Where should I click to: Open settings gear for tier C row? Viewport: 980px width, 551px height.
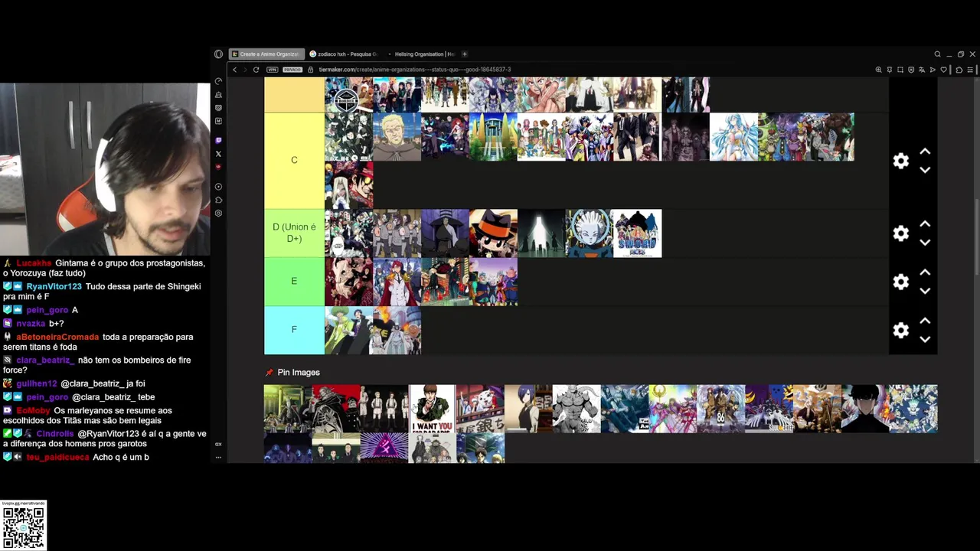click(x=901, y=161)
